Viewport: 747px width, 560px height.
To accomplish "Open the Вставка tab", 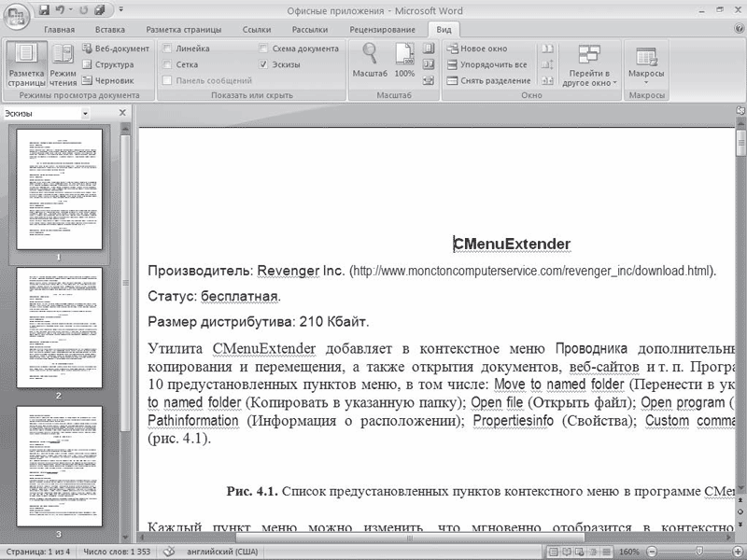I will pyautogui.click(x=109, y=30).
